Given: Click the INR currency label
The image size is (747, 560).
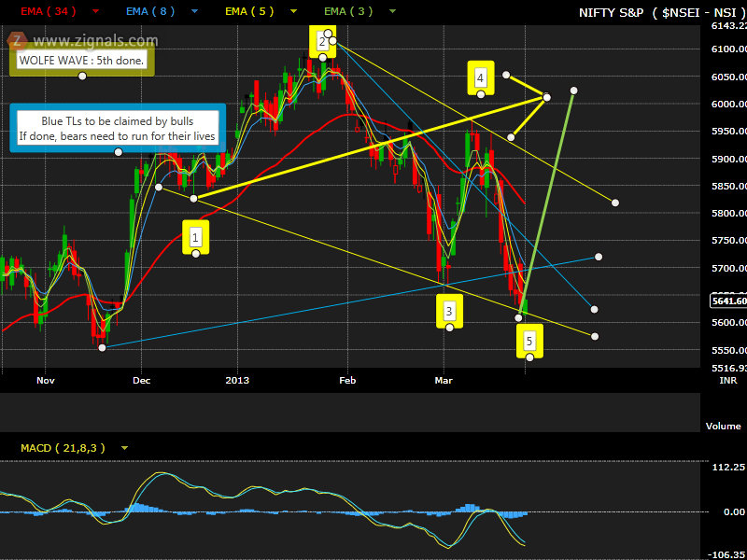Looking at the screenshot, I should 728,381.
